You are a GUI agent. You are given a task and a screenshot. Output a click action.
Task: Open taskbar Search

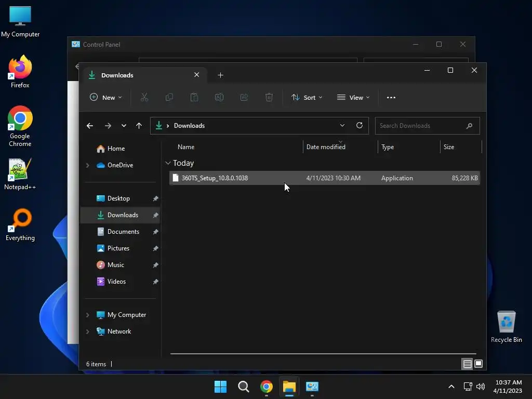coord(243,387)
